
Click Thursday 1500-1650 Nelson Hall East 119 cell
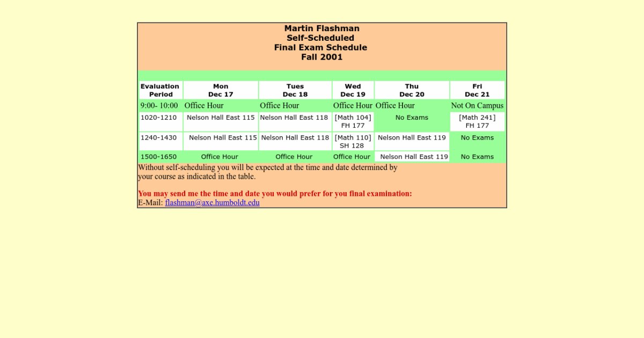point(414,157)
